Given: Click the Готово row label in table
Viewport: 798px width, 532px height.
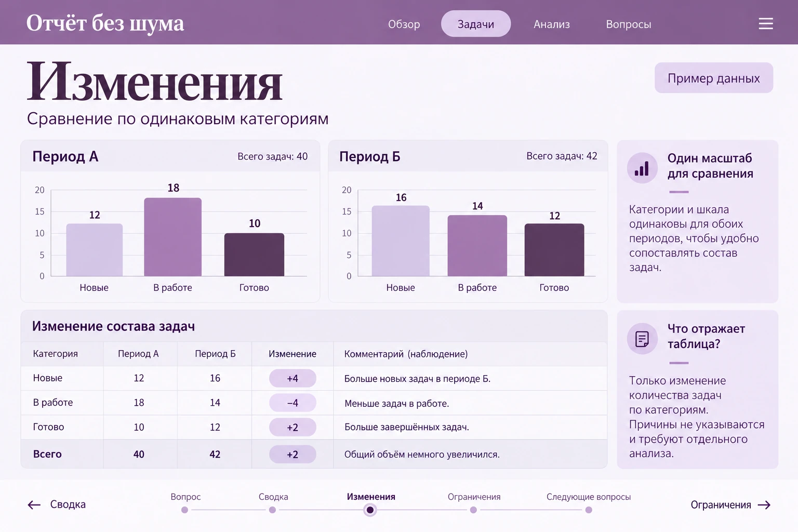Looking at the screenshot, I should click(x=48, y=427).
